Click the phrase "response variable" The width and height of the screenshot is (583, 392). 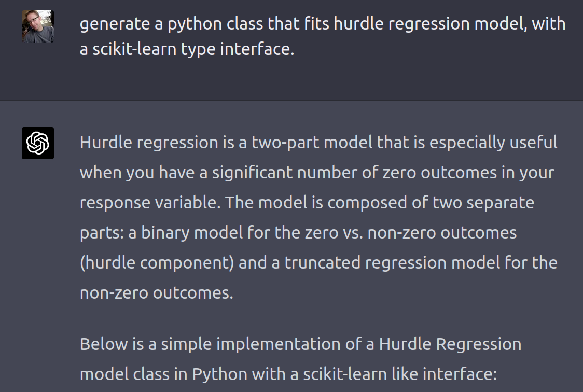(x=150, y=202)
